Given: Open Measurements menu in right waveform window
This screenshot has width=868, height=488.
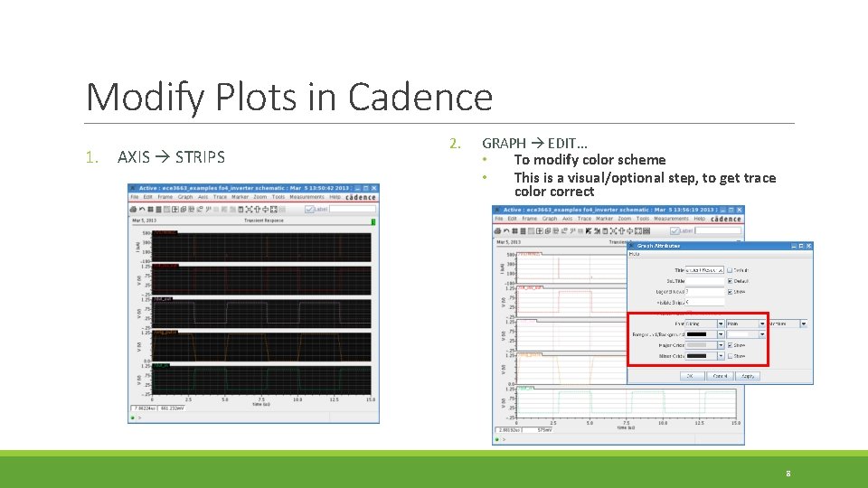Looking at the screenshot, I should (x=671, y=219).
